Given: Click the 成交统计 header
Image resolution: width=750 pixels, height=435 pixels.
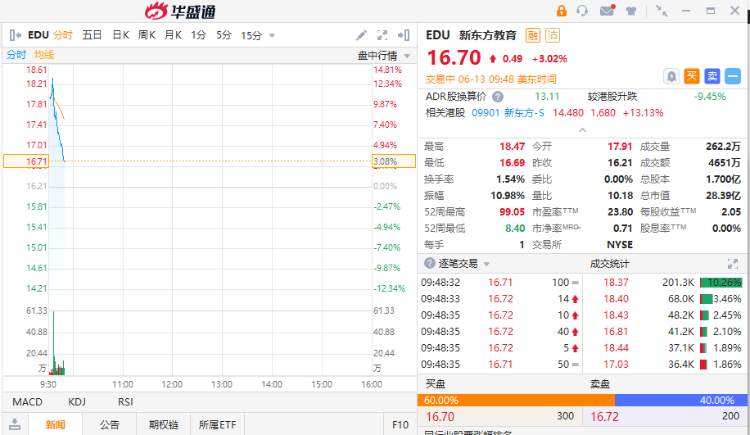Looking at the screenshot, I should click(x=609, y=264).
